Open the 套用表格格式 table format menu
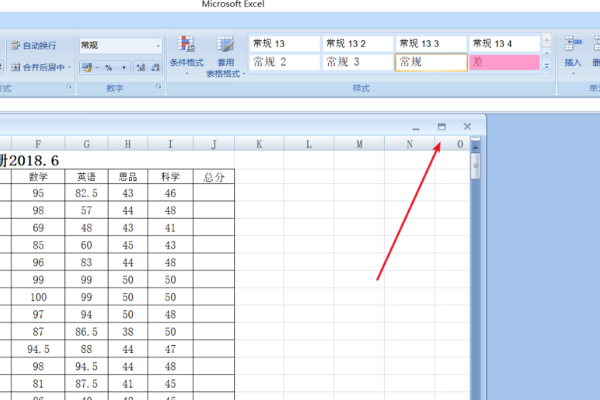This screenshot has width=600, height=400. [225, 56]
